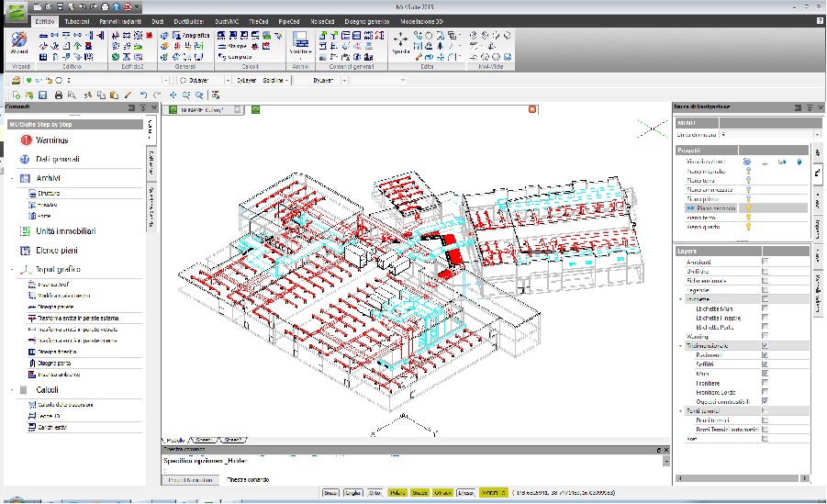Open the NoiseCad ribbon tab
The height and width of the screenshot is (504, 827).
click(x=322, y=22)
